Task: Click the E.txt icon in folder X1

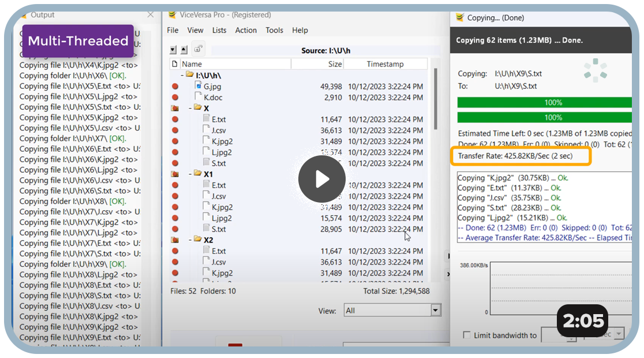Action: click(207, 184)
